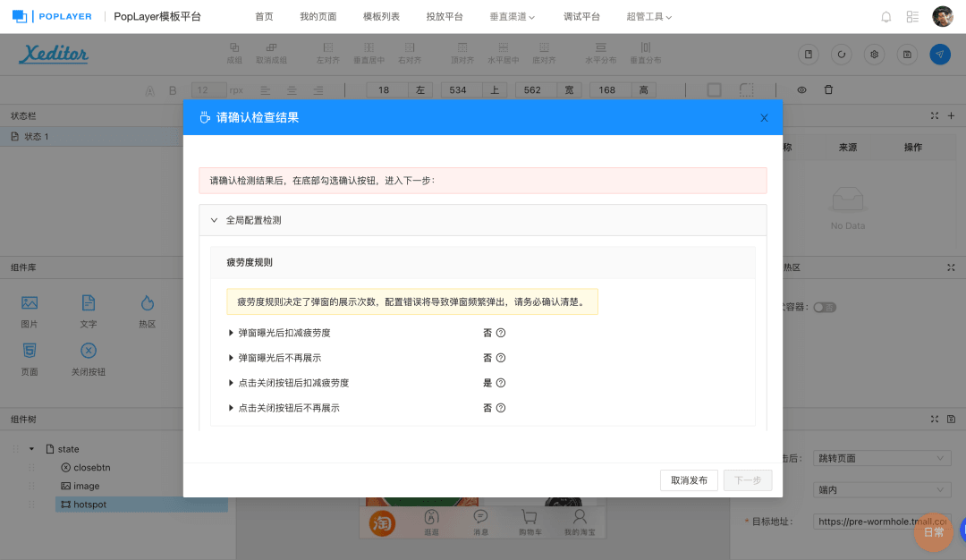The image size is (966, 560).
Task: Toggle the eye visibility icon
Action: [x=801, y=90]
